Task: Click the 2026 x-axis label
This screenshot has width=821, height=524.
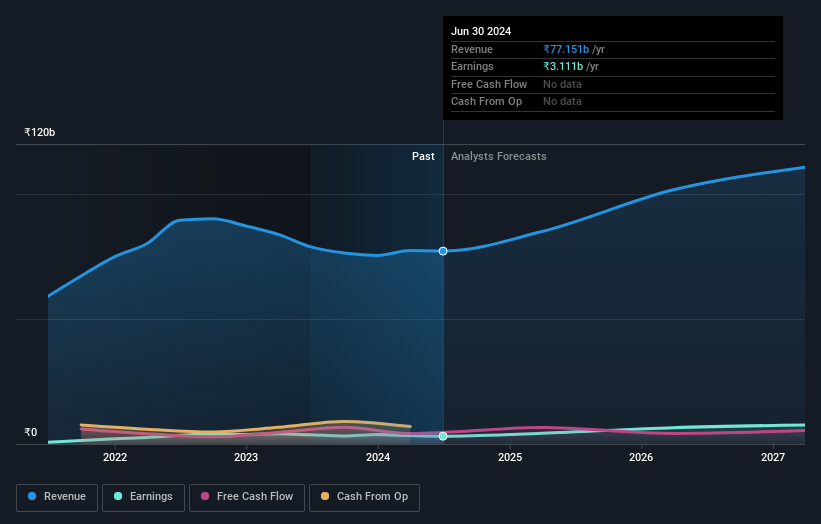Action: 641,458
